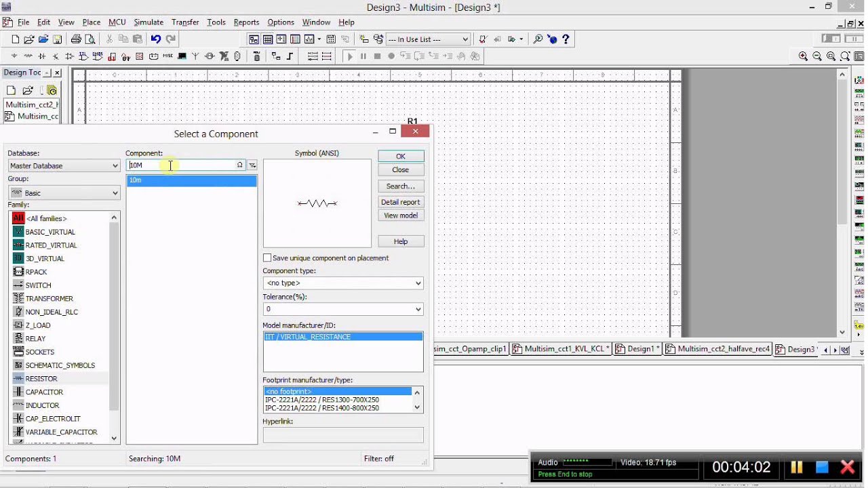Click the Find Examples magnifier icon
This screenshot has width=868, height=488.
coord(538,39)
